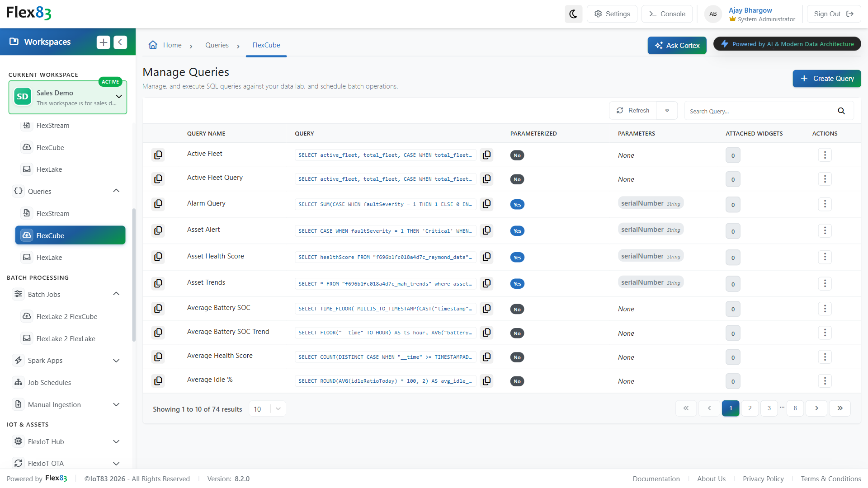Image resolution: width=868 pixels, height=488 pixels.
Task: Toggle dark mode moon icon
Action: 573,14
